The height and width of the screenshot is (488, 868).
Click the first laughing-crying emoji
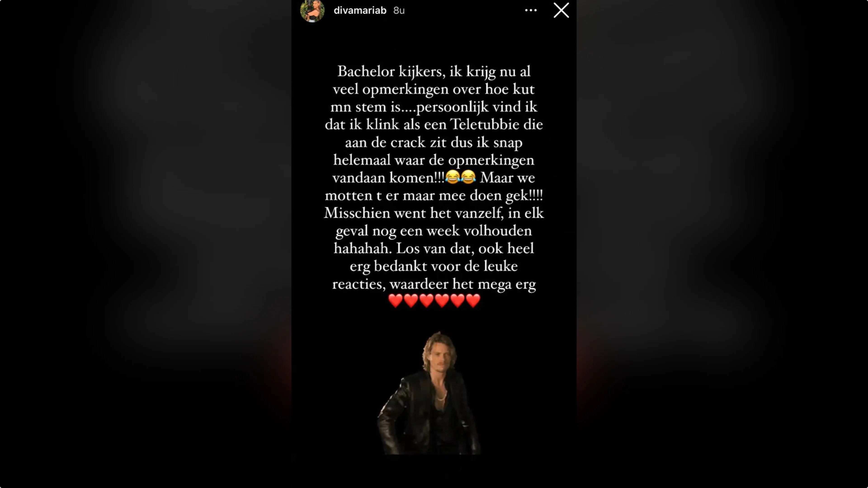[453, 177]
